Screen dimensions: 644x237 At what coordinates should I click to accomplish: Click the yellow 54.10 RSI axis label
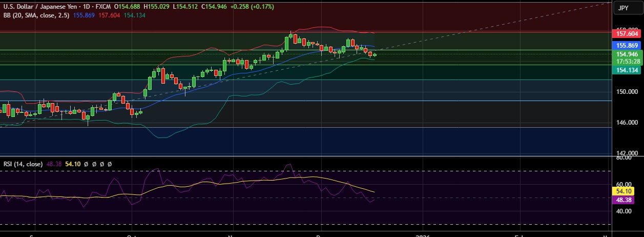(623, 191)
